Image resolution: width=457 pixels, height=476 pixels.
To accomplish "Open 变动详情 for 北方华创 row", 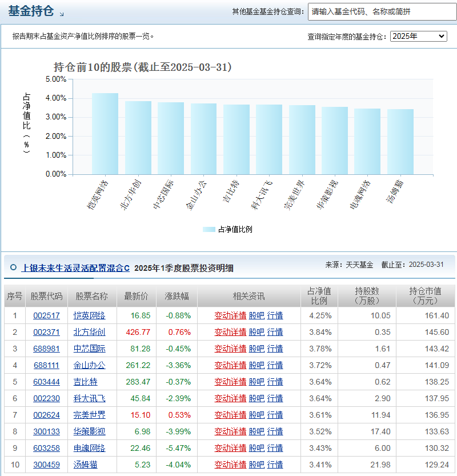I will [230, 332].
